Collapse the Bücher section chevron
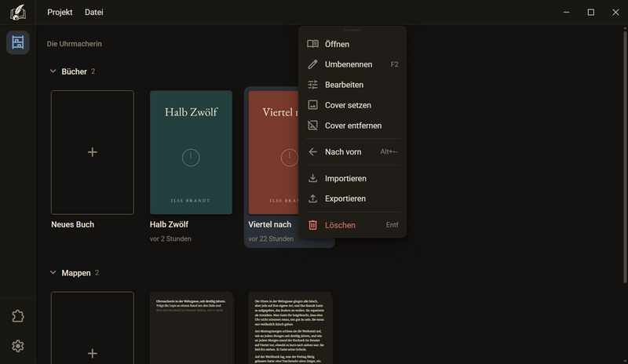This screenshot has height=364, width=628. pyautogui.click(x=53, y=71)
